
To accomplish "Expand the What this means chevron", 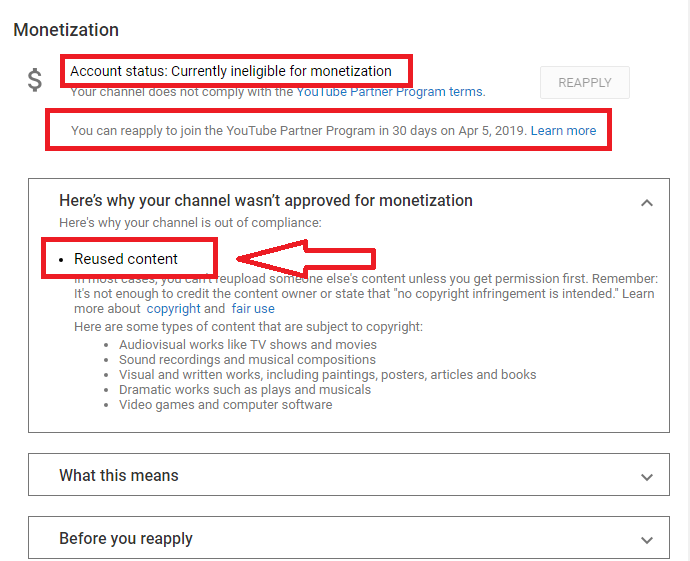I will click(646, 477).
